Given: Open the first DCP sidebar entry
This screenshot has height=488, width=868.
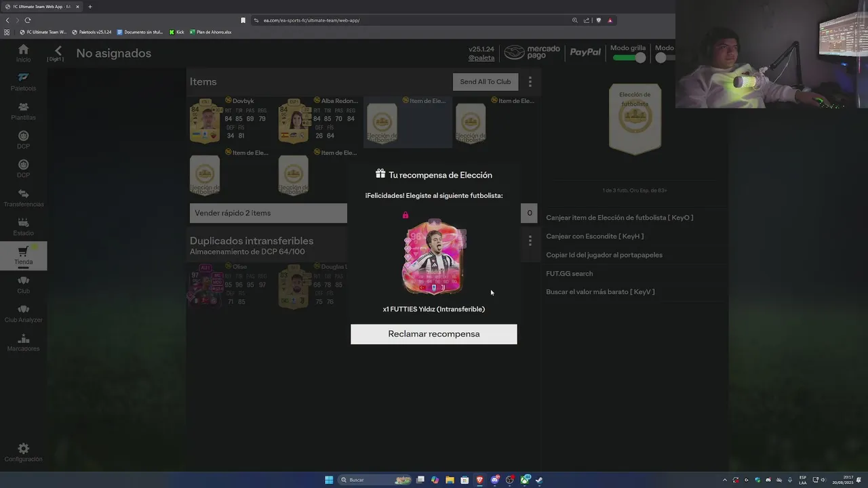Looking at the screenshot, I should [x=23, y=140].
